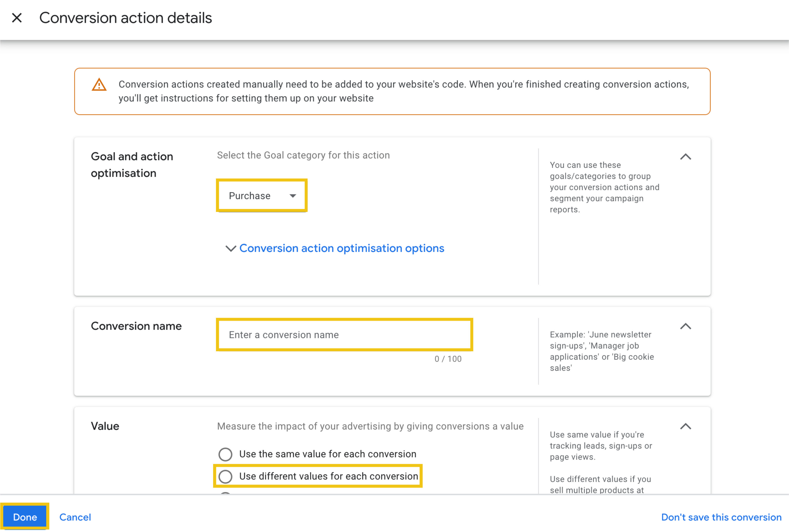Image resolution: width=789 pixels, height=532 pixels.
Task: Click the warning banner message text
Action: 404,91
